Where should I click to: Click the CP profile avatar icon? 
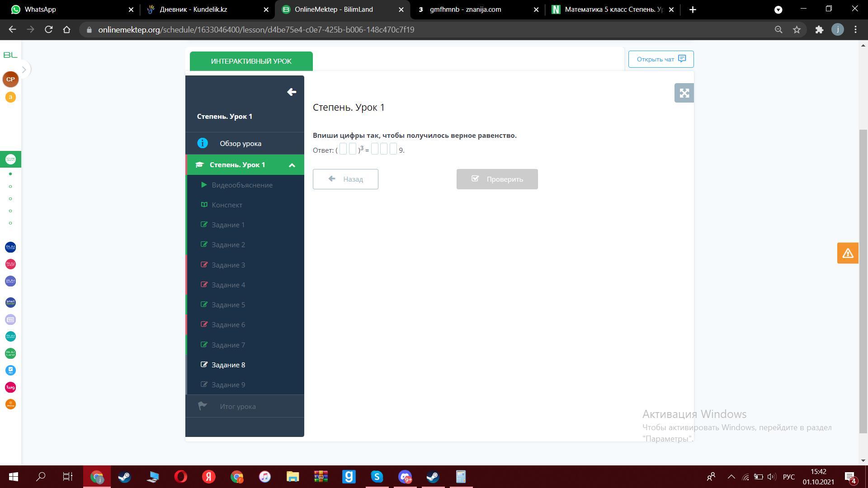[x=10, y=79]
